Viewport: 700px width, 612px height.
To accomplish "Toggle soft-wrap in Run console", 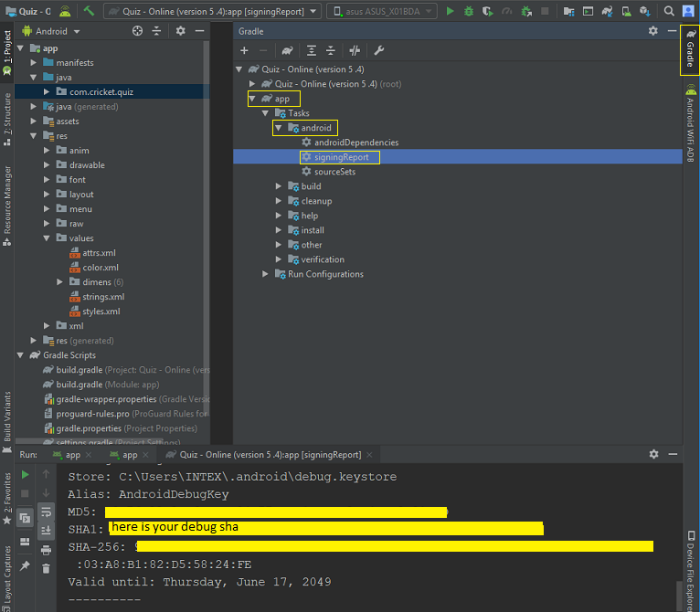I will coord(46,512).
